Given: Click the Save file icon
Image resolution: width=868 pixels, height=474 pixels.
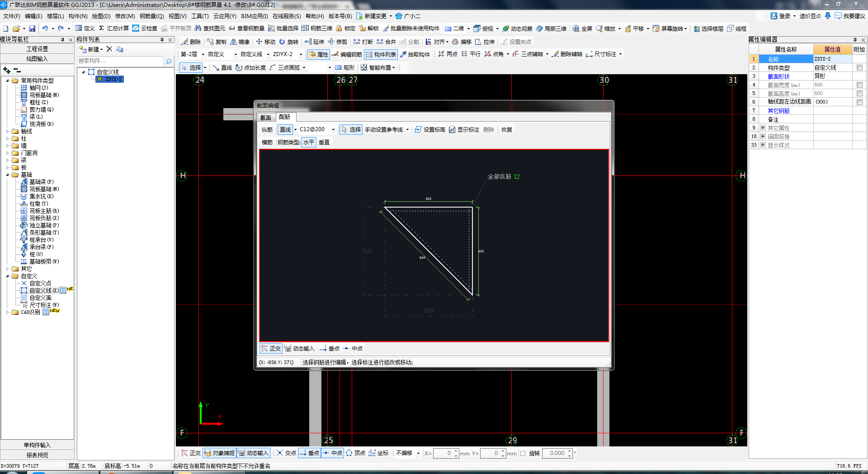Looking at the screenshot, I should coord(32,28).
